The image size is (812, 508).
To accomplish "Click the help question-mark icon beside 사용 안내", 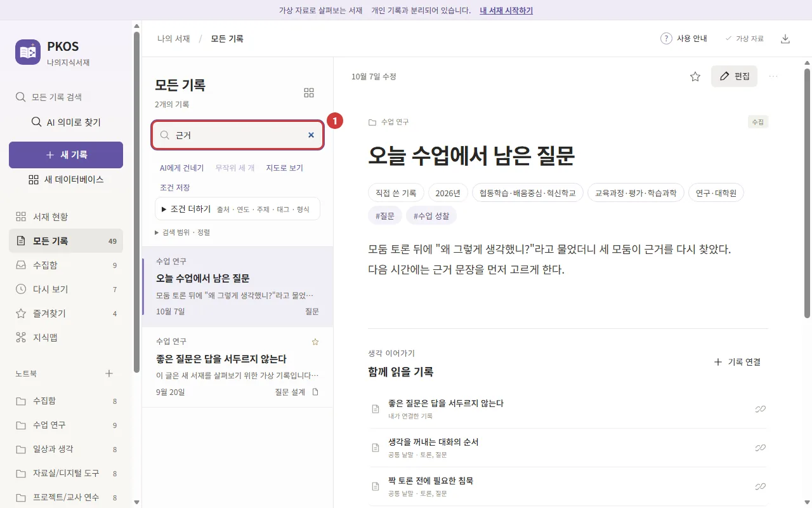I will [666, 39].
